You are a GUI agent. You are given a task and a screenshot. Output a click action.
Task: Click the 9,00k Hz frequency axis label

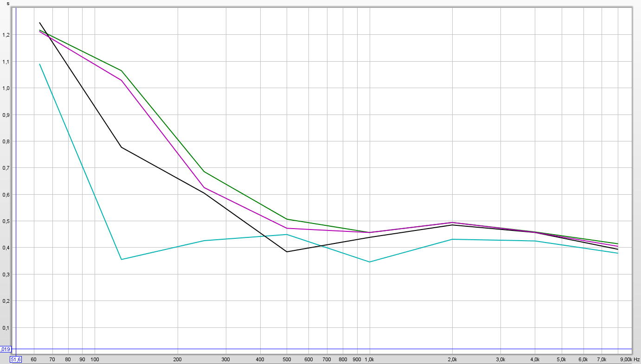point(629,359)
